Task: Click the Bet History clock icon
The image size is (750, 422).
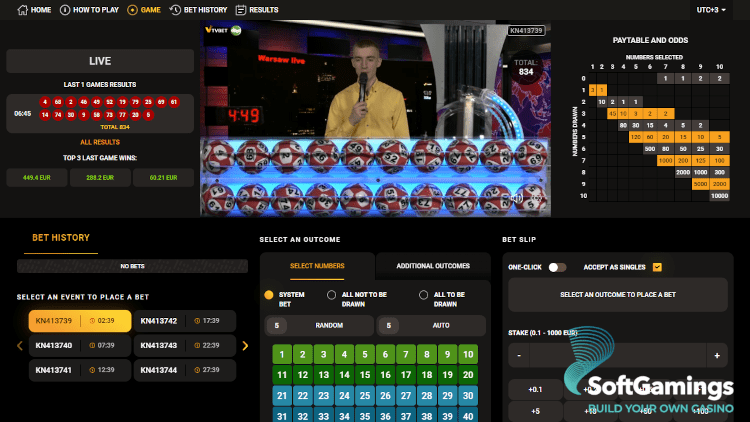Action: click(176, 9)
